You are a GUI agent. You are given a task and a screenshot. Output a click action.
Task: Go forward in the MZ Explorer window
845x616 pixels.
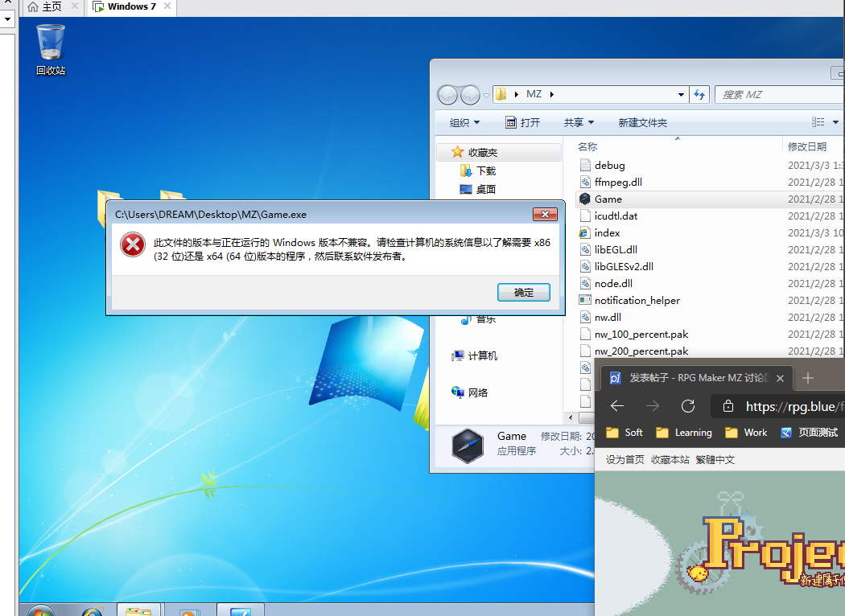470,96
